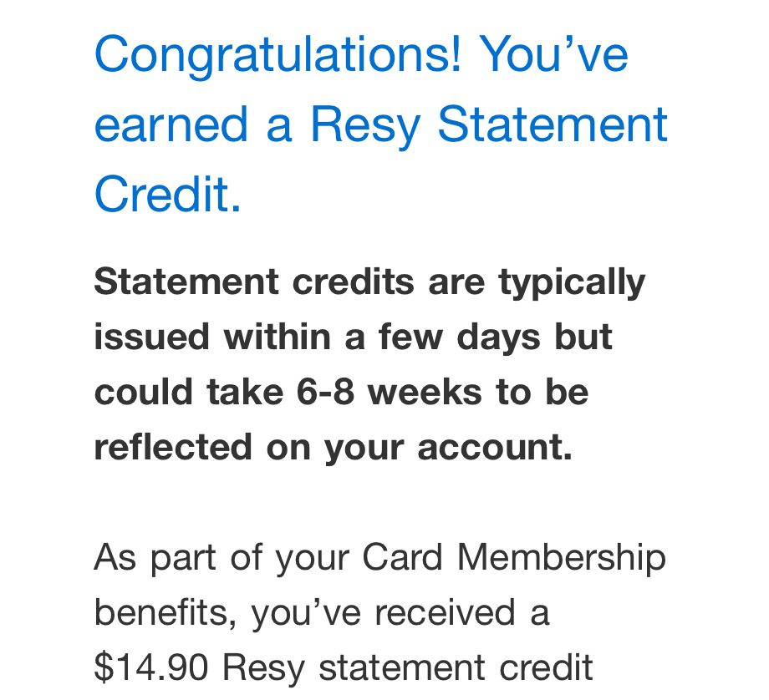The width and height of the screenshot is (769, 700).
Task: Click "Resy" in the blue heading
Action: [x=365, y=128]
